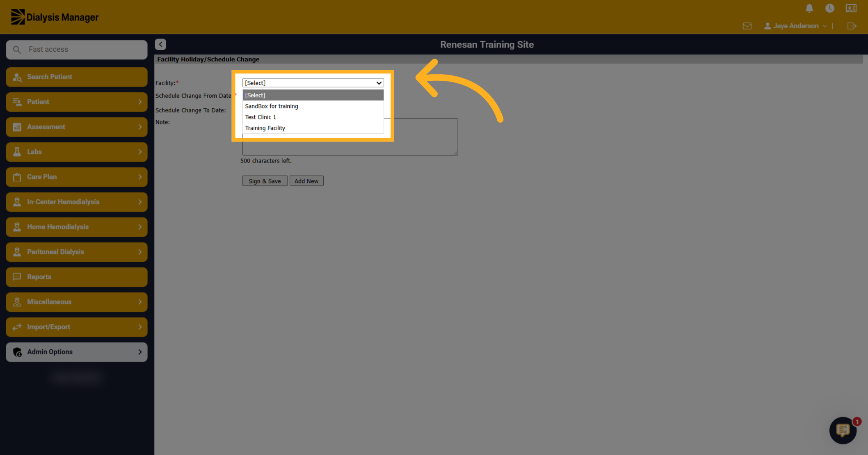Click the Admin Options shield icon
The width and height of the screenshot is (868, 455).
pyautogui.click(x=17, y=352)
